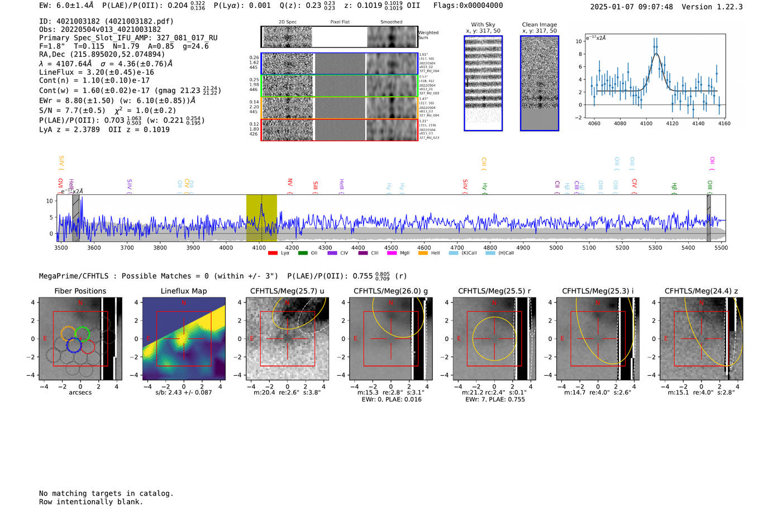The height and width of the screenshot is (532, 782).
Task: Open the CFHTLS/Meg(25.3) i image
Action: pos(598,338)
